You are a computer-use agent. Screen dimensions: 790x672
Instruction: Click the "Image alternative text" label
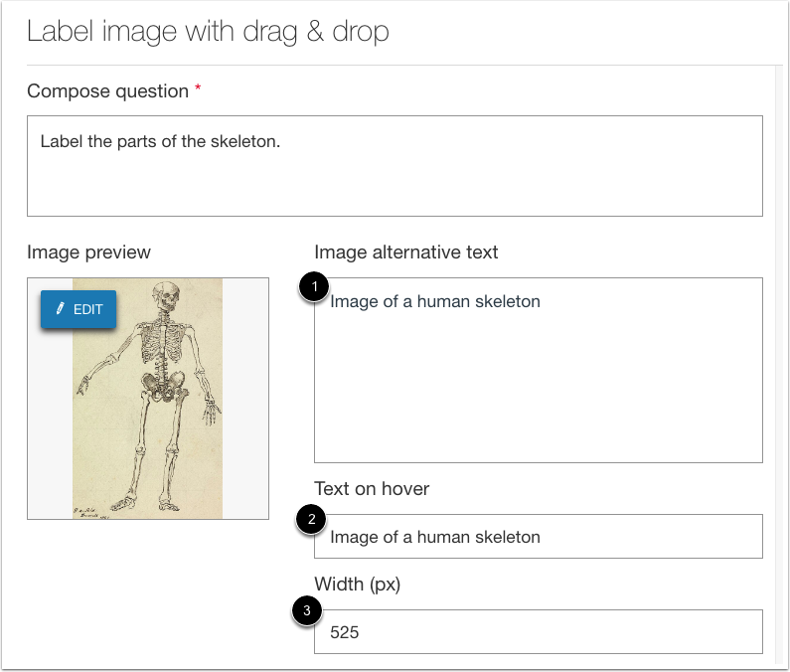[405, 252]
